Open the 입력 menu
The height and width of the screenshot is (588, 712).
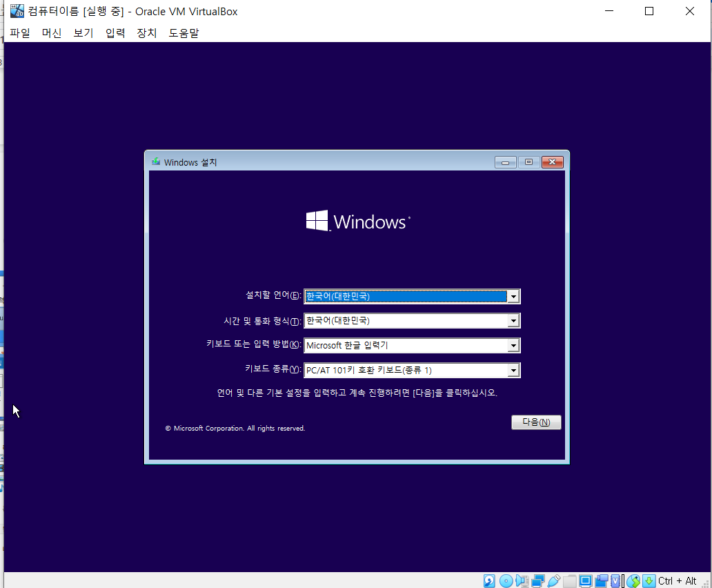tap(115, 32)
